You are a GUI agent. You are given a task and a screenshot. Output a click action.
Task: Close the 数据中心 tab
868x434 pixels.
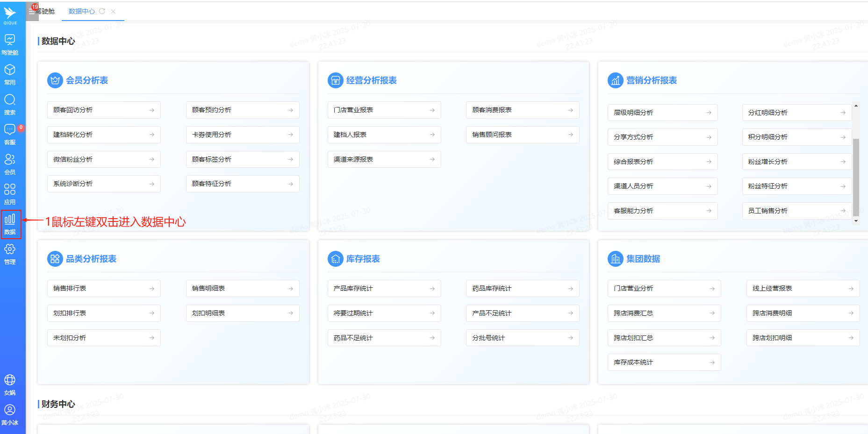click(113, 11)
